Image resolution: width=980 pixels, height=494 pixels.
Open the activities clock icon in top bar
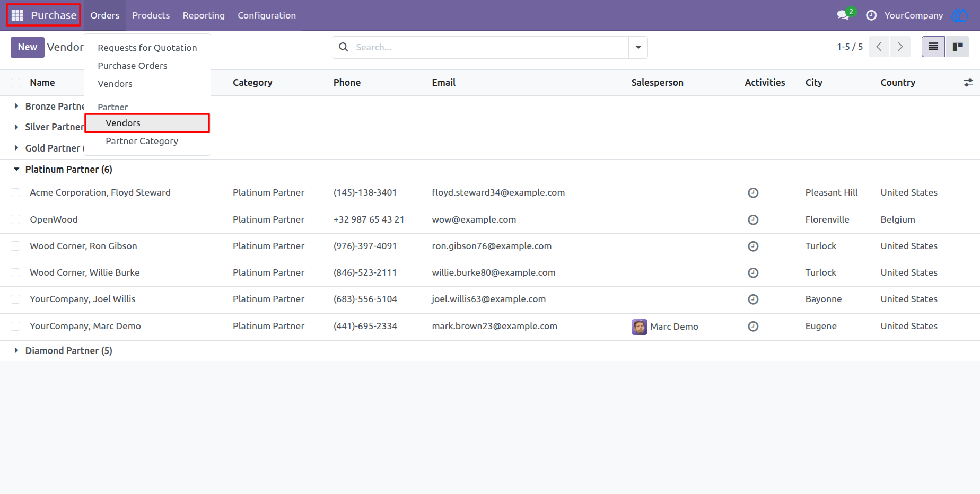871,15
